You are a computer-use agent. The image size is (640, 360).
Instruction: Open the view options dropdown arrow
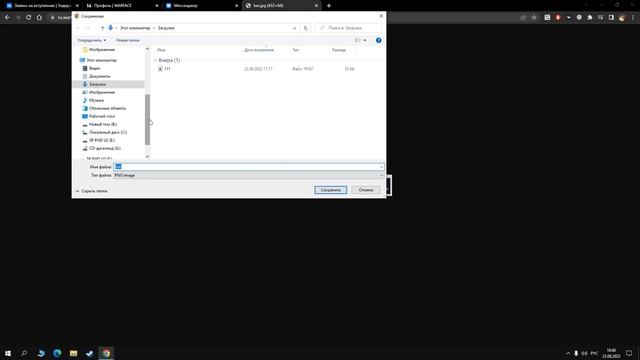[365, 40]
